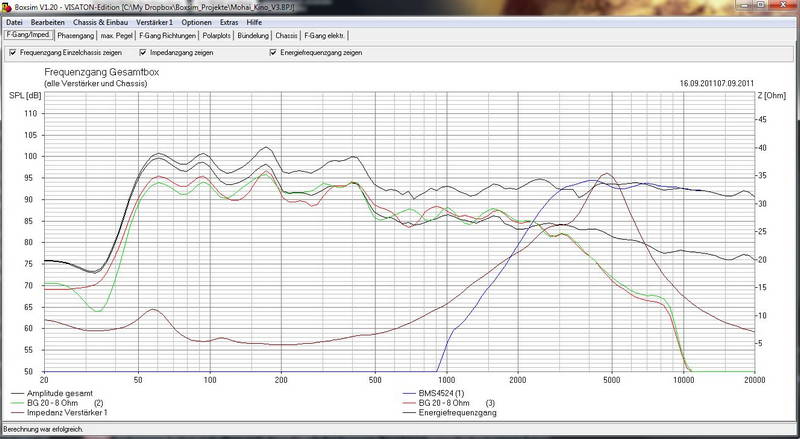Expand the Extras menu
This screenshot has height=439, width=800.
point(230,20)
